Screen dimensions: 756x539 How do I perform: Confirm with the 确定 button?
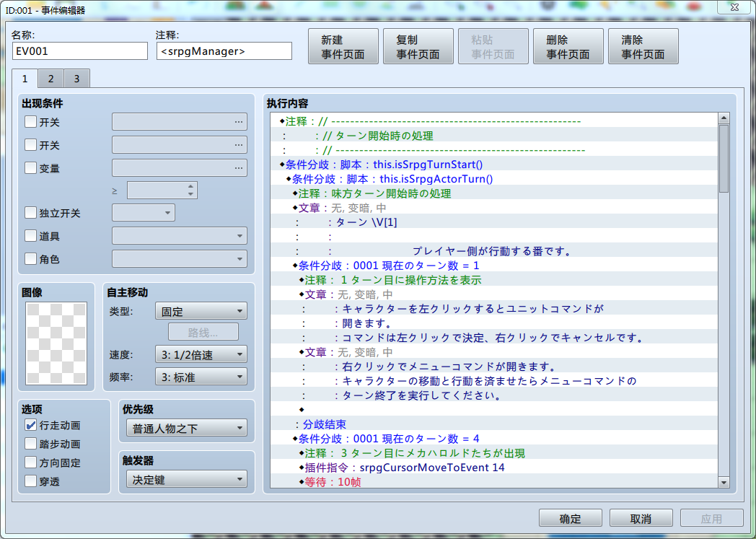point(571,518)
